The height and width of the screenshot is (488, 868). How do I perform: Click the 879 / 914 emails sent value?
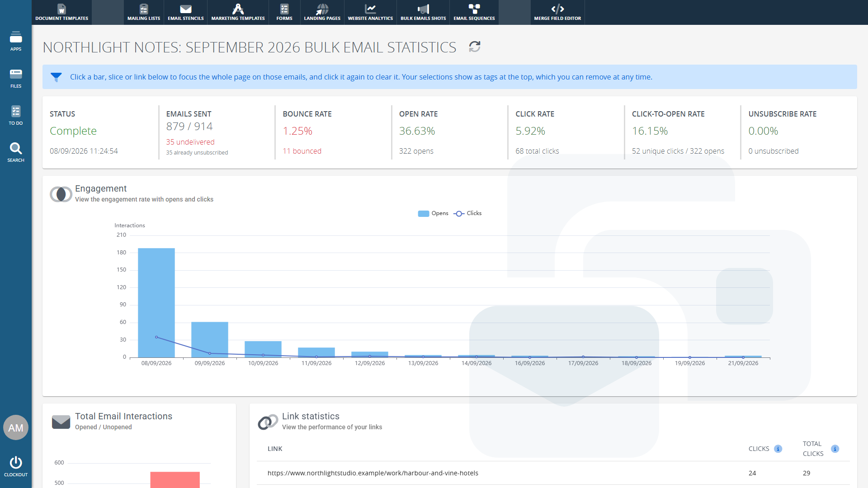(189, 127)
